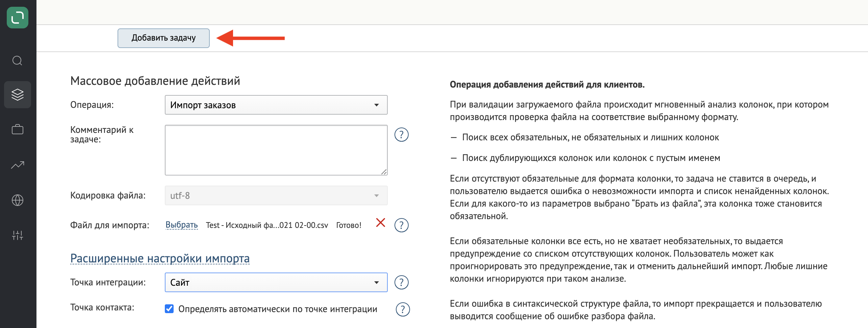Image resolution: width=868 pixels, height=328 pixels.
Task: Select the layers stack sidebar icon
Action: [18, 95]
